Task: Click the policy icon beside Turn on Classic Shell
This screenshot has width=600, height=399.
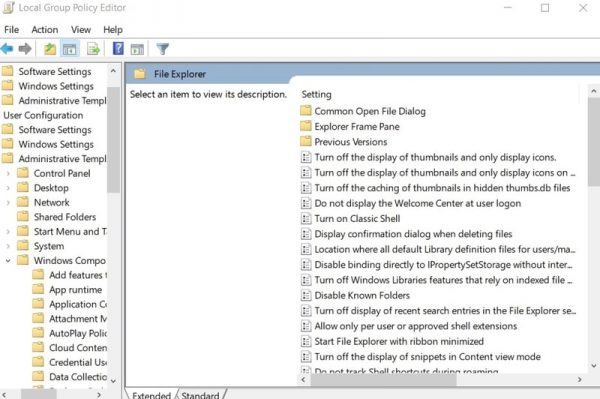Action: [x=306, y=218]
